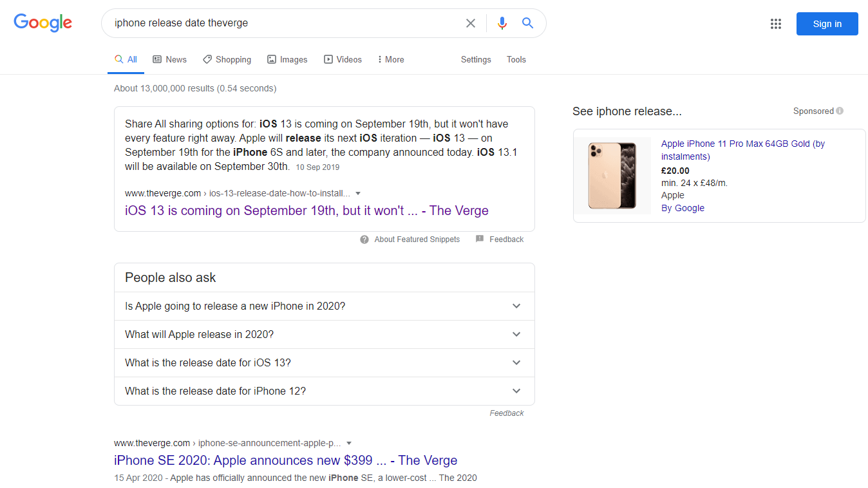Expand "What will Apple release in 2020?"
Screen dimensions: 868x488
click(x=516, y=335)
